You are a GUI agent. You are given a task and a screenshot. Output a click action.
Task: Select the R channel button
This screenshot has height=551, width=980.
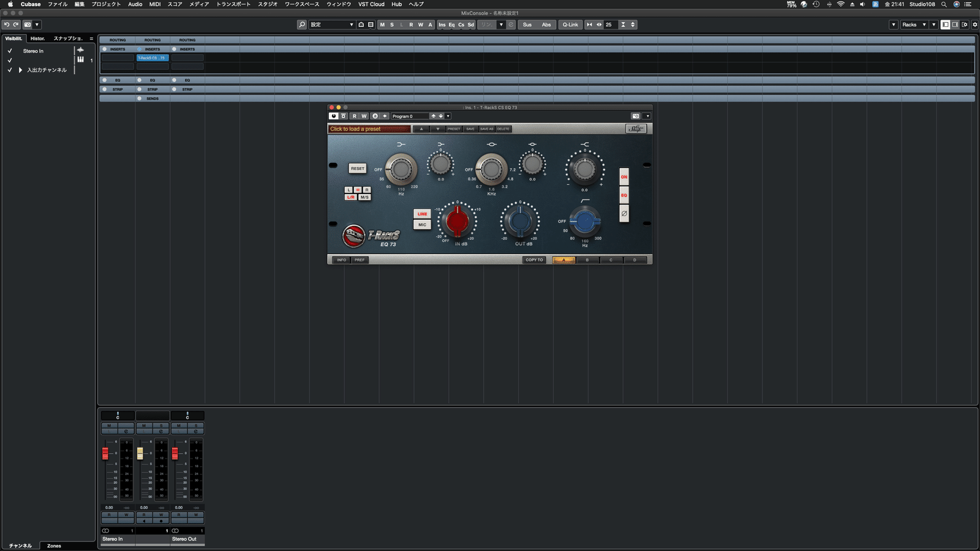(367, 190)
